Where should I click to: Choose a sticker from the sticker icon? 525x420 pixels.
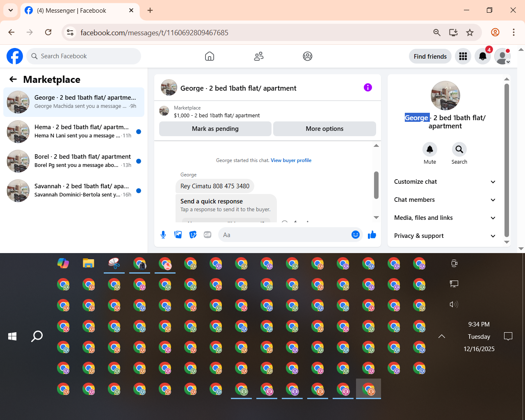(193, 235)
